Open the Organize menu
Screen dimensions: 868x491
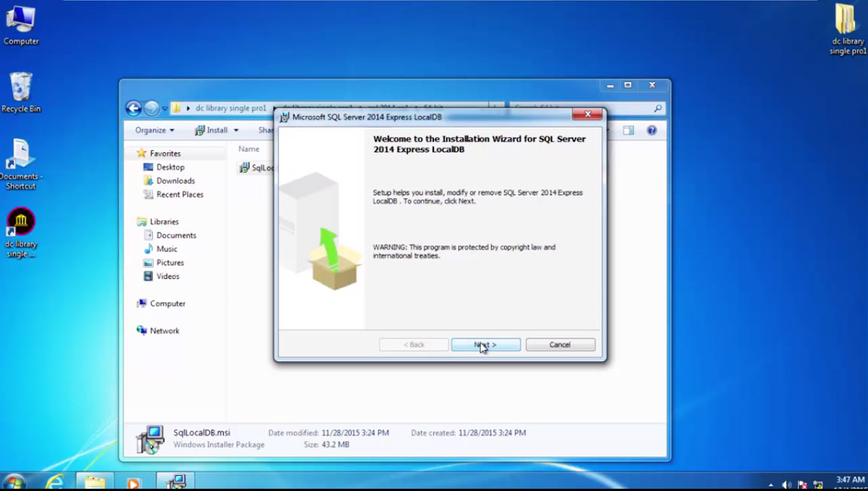[x=154, y=130]
